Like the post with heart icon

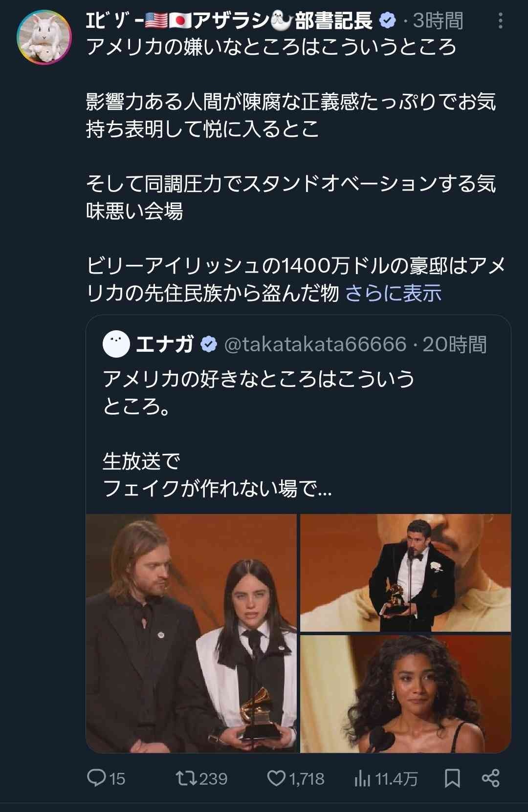(276, 778)
